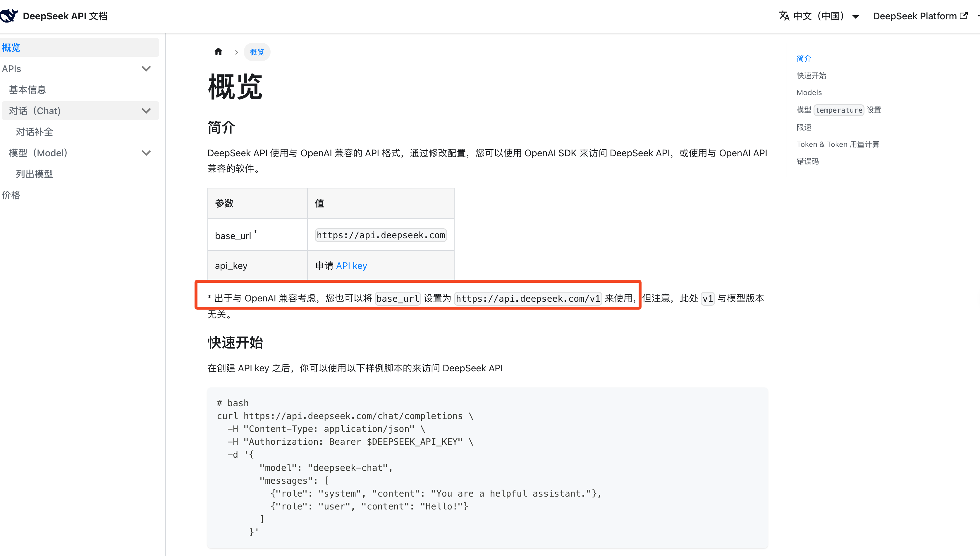980x556 pixels.
Task: Click the api_key parameter cell
Action: pyautogui.click(x=257, y=265)
